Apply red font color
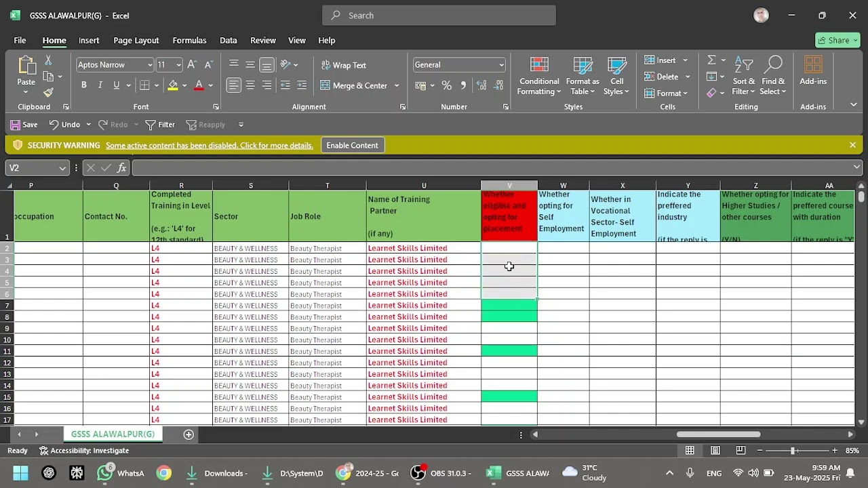This screenshot has height=488, width=868. pos(199,85)
